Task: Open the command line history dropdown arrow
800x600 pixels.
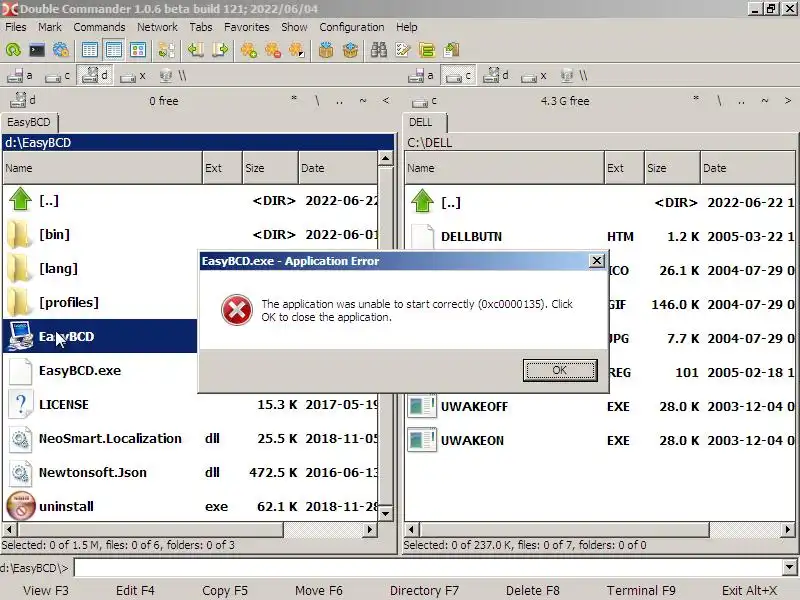Action: tap(789, 567)
